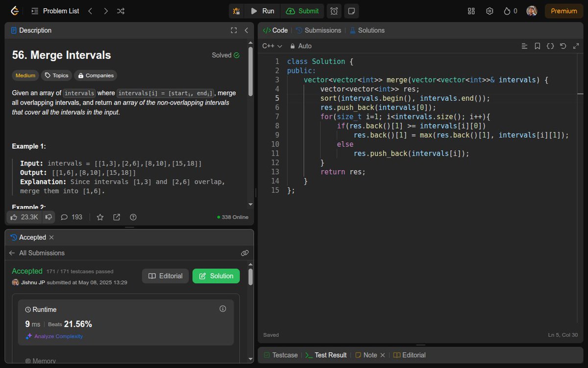Screen dimensions: 588x368
Task: Open Jishnu JP profile name
Action: [33, 282]
